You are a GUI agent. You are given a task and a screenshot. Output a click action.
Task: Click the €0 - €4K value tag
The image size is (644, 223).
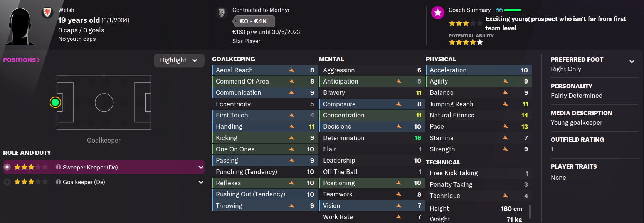[254, 21]
